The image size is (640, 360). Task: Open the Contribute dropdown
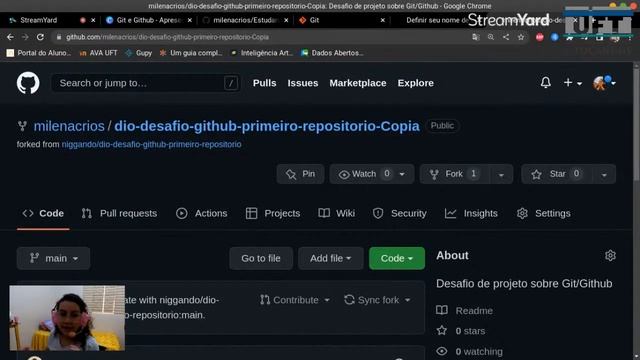coord(295,300)
